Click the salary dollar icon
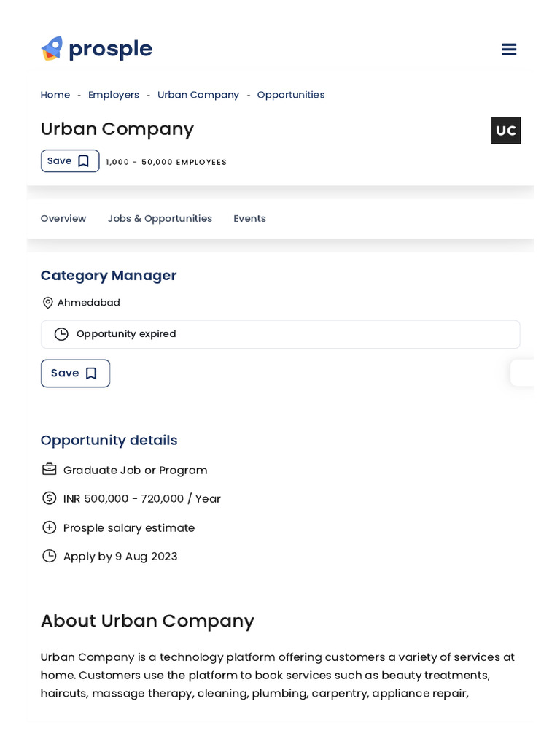Viewport: 560px width, 747px height. pyautogui.click(x=49, y=498)
